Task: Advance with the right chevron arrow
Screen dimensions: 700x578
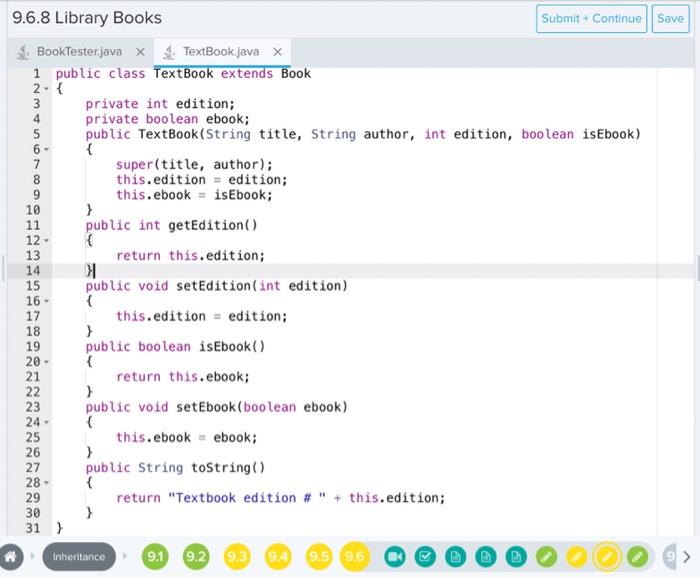Action: point(687,557)
